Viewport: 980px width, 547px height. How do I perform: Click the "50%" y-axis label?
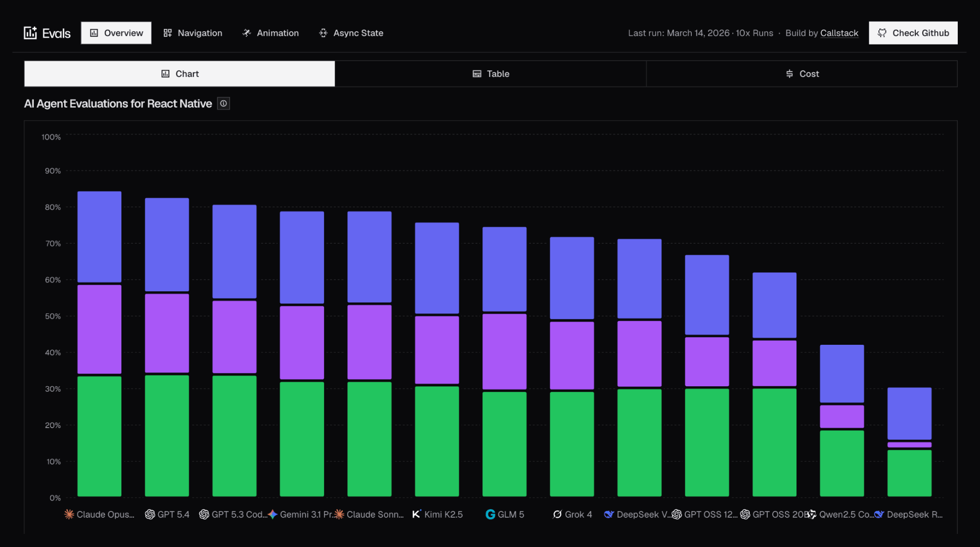click(x=53, y=316)
